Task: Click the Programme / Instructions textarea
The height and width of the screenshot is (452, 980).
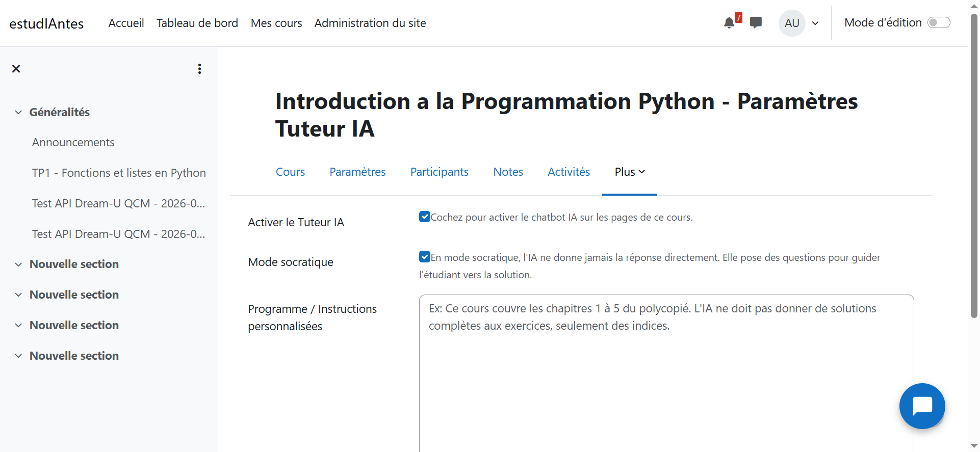Action: tap(666, 373)
